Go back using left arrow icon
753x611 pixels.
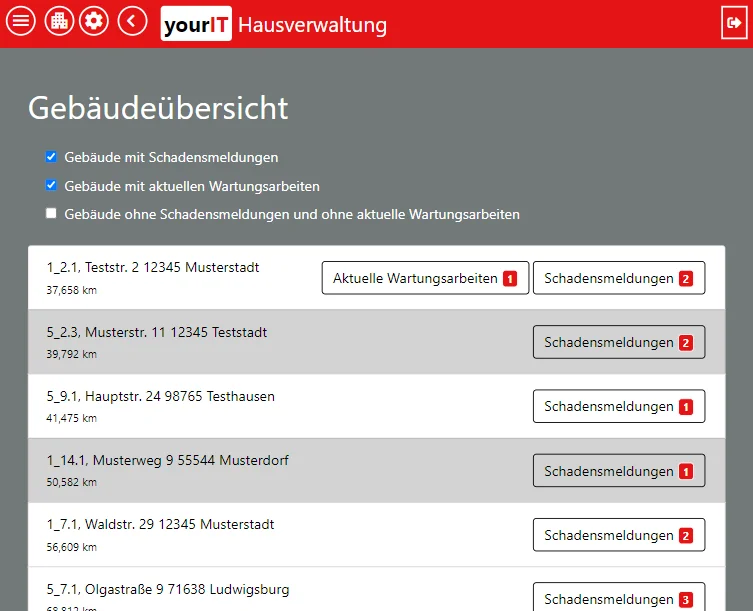tap(132, 21)
